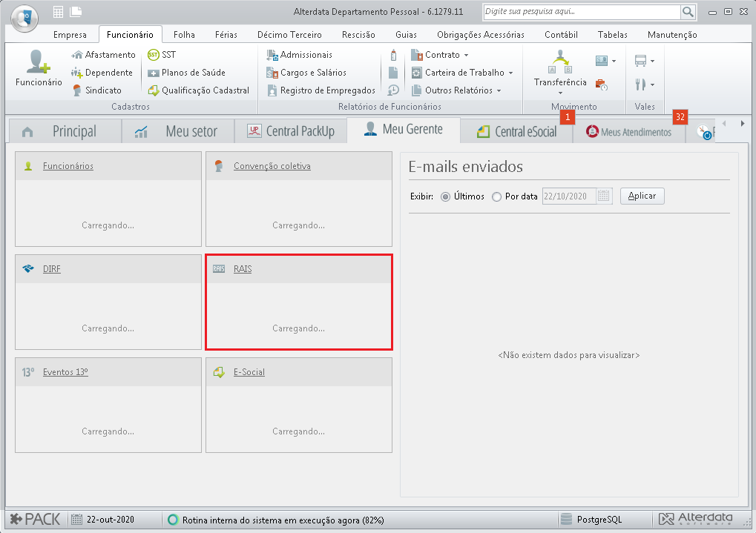The width and height of the screenshot is (756, 533).
Task: Click the baby bottle report icon
Action: coord(393,55)
